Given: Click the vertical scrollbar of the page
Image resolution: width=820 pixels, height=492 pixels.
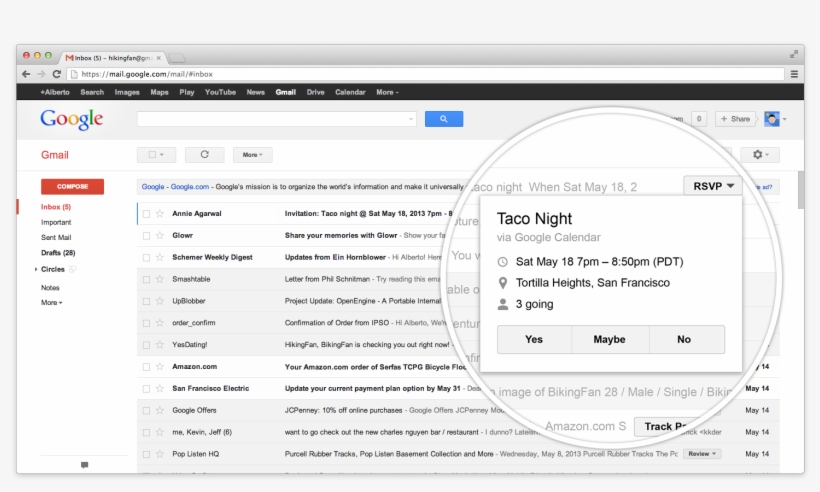Looking at the screenshot, I should pos(801,190).
